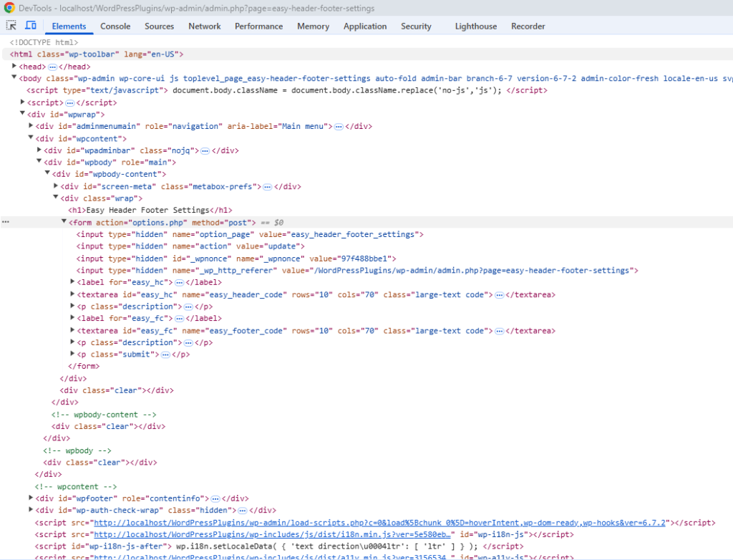The width and height of the screenshot is (733, 560).
Task: Click ellipsis badge in the head element
Action: tap(52, 67)
